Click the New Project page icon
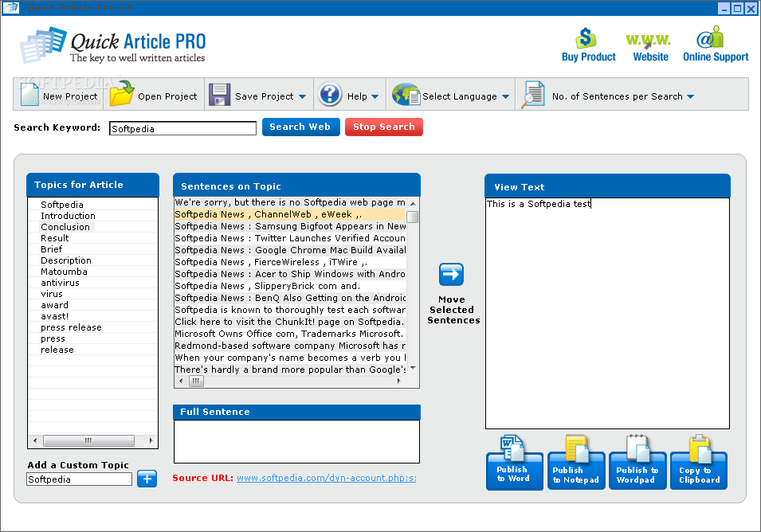This screenshot has height=532, width=761. [x=29, y=94]
